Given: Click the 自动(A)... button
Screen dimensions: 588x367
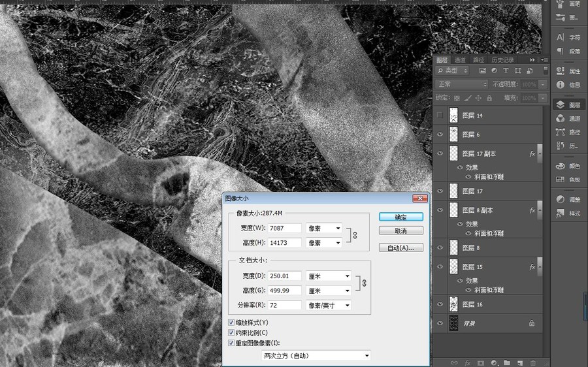Looking at the screenshot, I should (x=401, y=247).
